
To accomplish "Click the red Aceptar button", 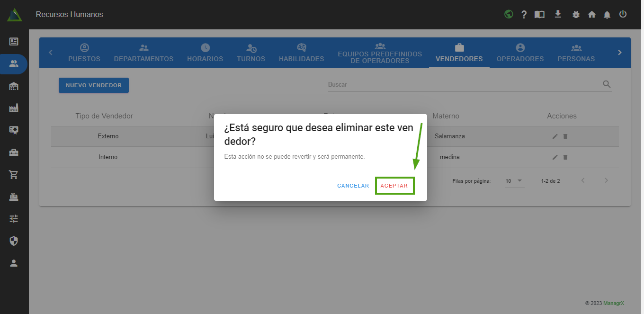I will tap(394, 186).
